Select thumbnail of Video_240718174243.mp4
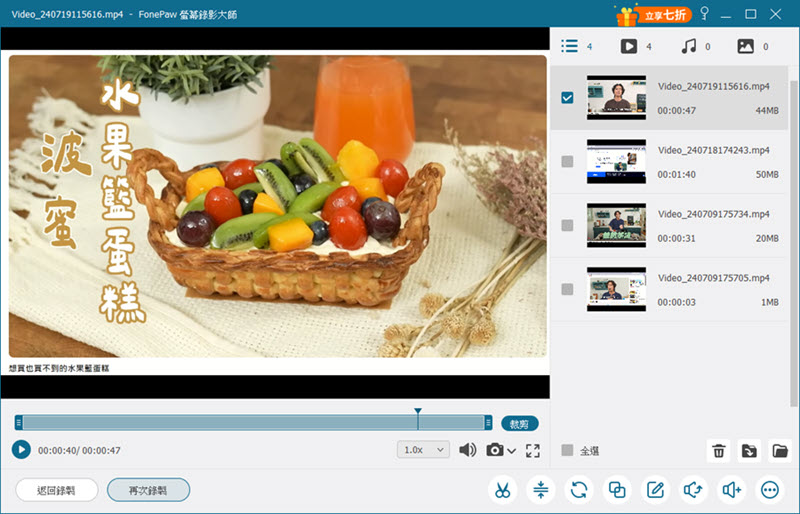 [616, 161]
